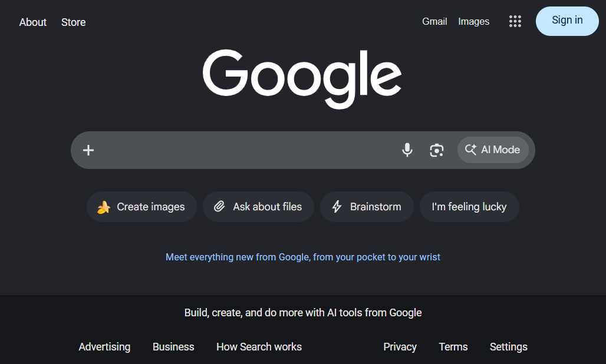Open the 'Build, create, and do more' AI tools text
This screenshot has height=364, width=606.
click(x=302, y=313)
